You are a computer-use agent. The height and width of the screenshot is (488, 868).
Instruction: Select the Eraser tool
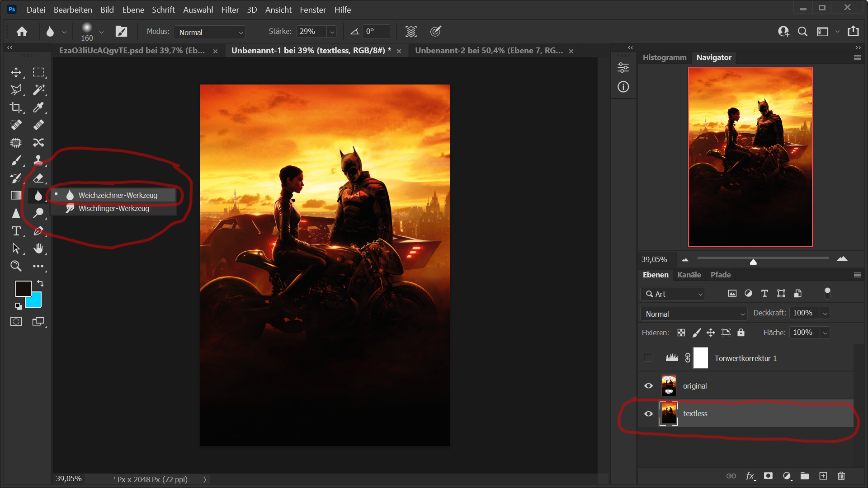[x=38, y=178]
